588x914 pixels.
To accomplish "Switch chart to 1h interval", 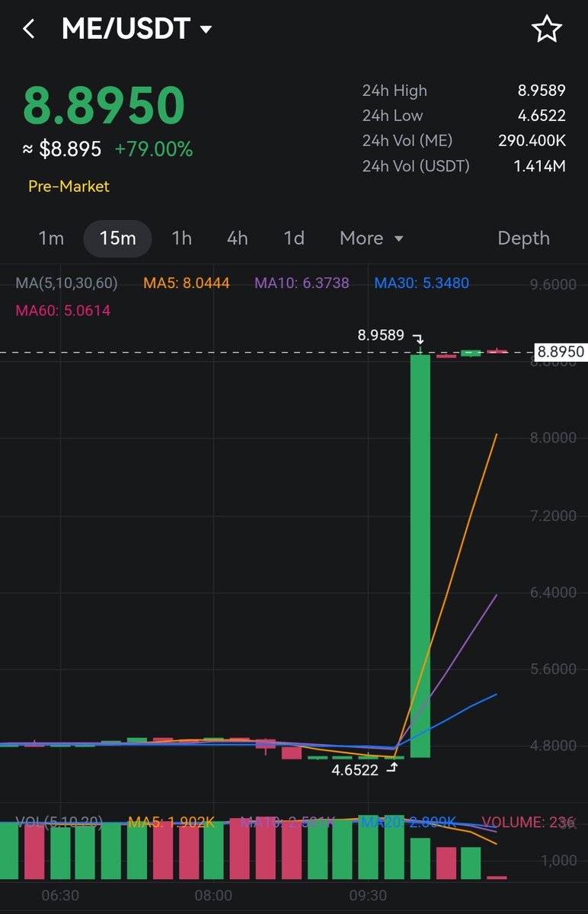I will click(181, 238).
